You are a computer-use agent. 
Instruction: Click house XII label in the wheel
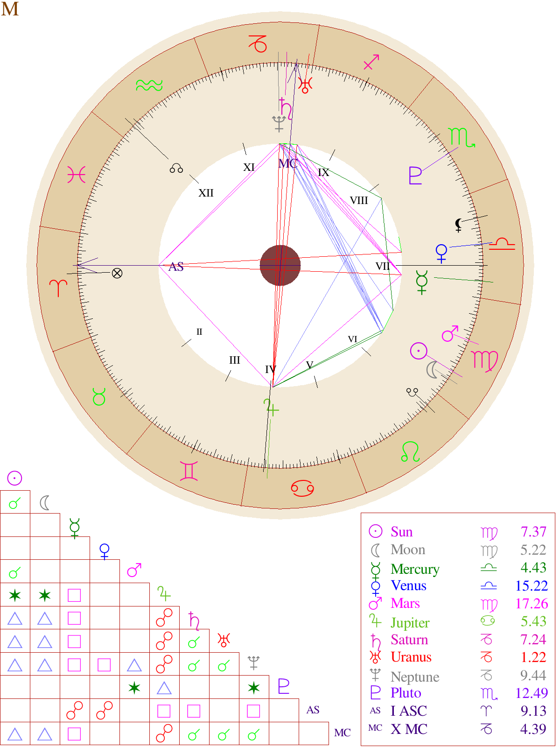(206, 193)
